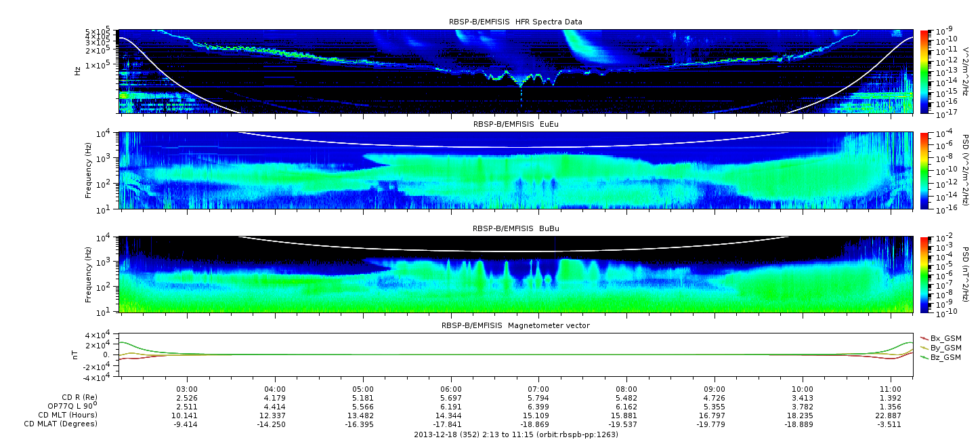The width and height of the screenshot is (980, 446).
Task: Click the BuBu panel color scale
Action: [x=924, y=274]
